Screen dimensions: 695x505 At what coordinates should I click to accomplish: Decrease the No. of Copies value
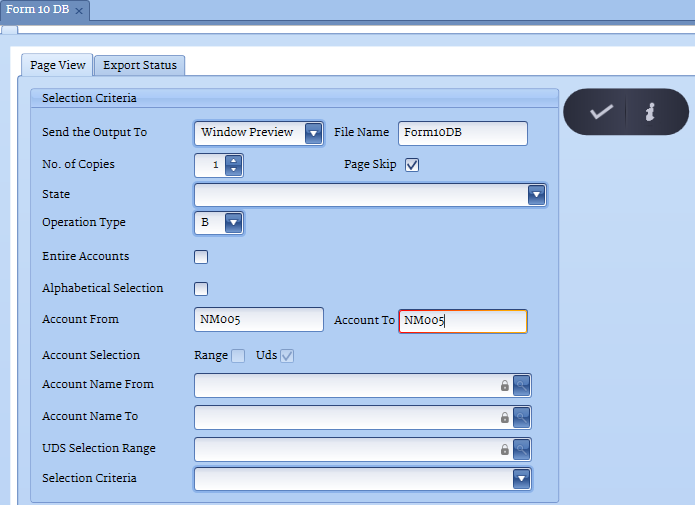pos(234,170)
